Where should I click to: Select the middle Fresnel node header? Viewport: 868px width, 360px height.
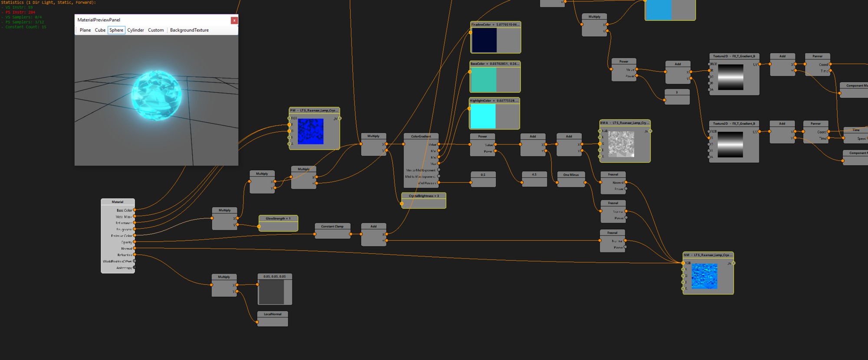(613, 203)
